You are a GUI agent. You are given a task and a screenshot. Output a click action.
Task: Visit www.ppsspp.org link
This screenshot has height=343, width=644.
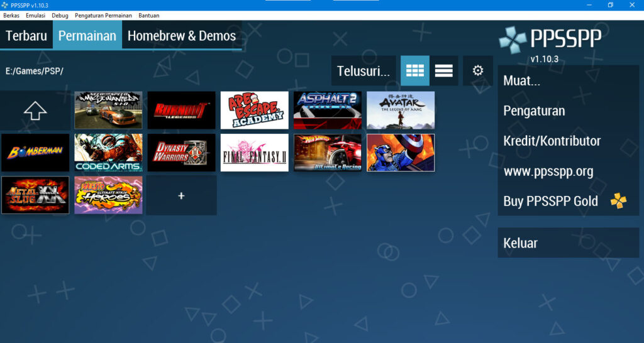pos(569,171)
